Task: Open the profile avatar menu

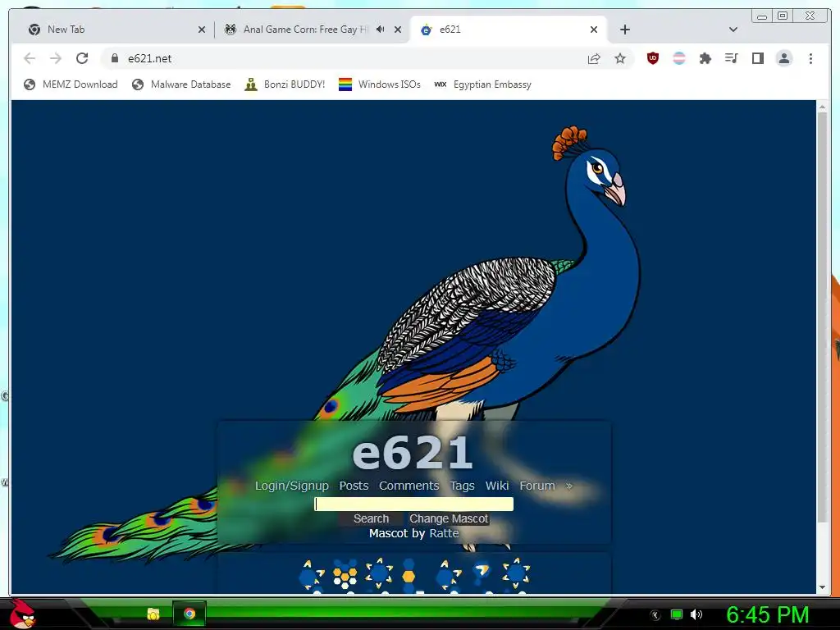Action: click(783, 58)
